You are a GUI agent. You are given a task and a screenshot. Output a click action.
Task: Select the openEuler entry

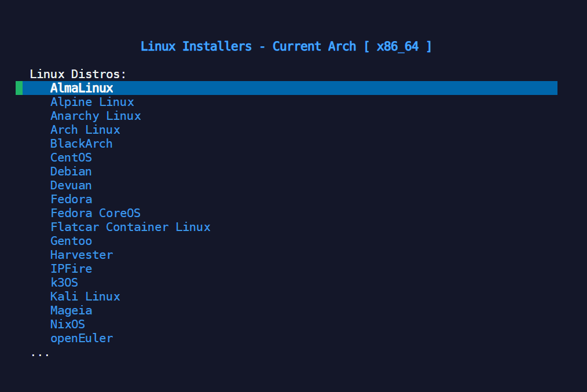click(x=81, y=338)
